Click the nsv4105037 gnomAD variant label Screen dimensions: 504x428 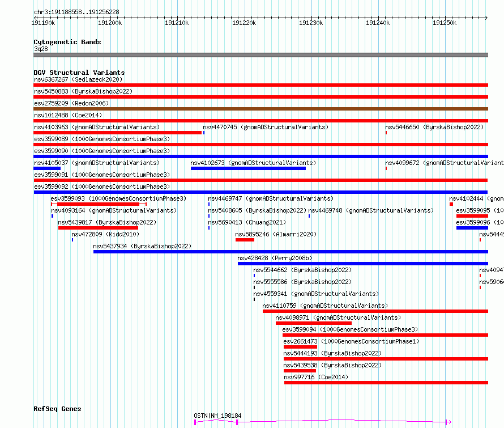click(97, 163)
